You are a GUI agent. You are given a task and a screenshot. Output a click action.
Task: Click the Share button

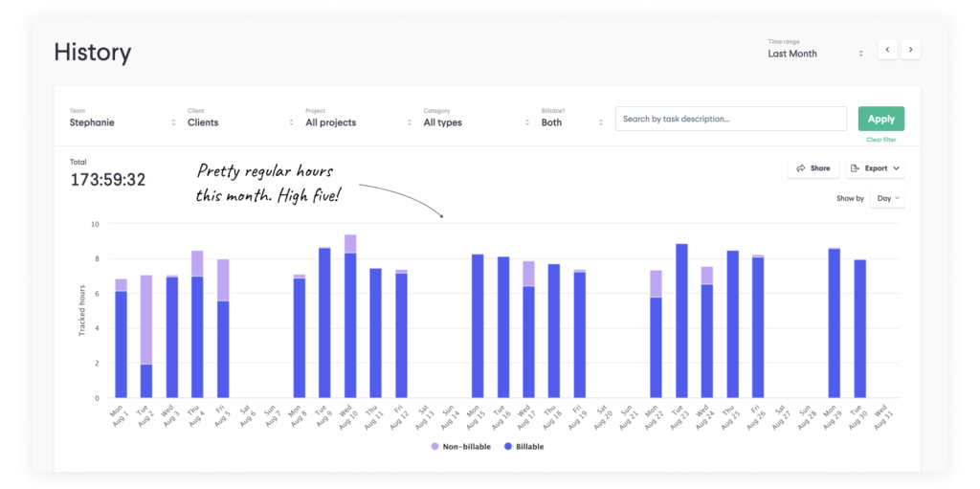tap(813, 168)
